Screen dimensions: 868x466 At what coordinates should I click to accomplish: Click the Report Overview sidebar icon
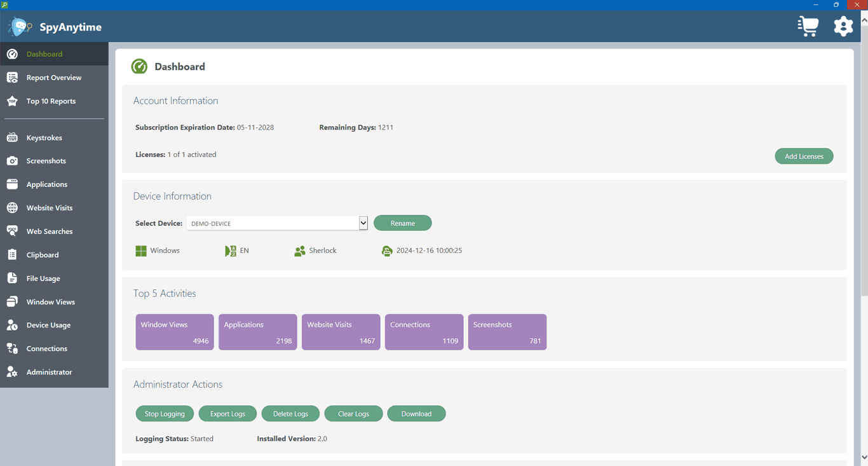[x=12, y=78]
